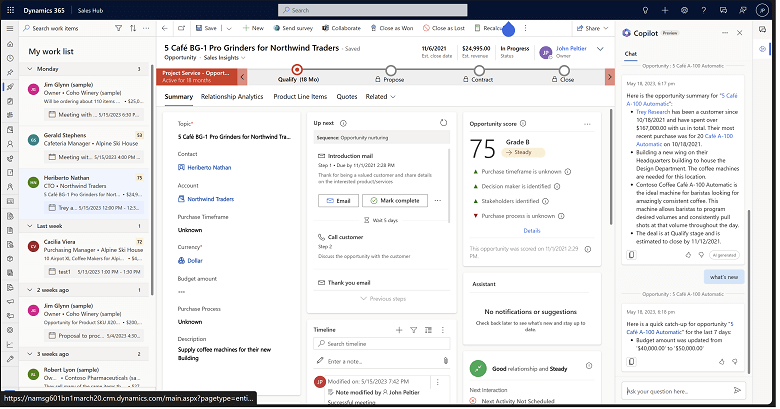Image resolution: width=780 pixels, height=409 pixels.
Task: Open the Share dropdown
Action: coord(592,28)
